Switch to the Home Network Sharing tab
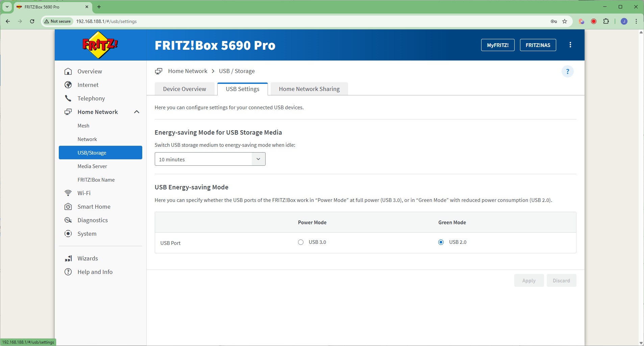The image size is (644, 346). (309, 89)
